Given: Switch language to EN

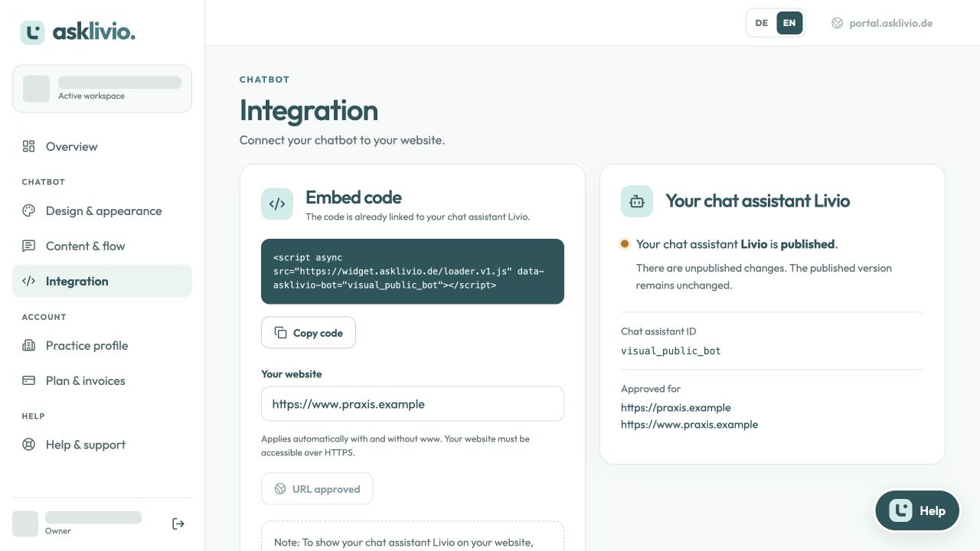Looking at the screenshot, I should point(789,23).
